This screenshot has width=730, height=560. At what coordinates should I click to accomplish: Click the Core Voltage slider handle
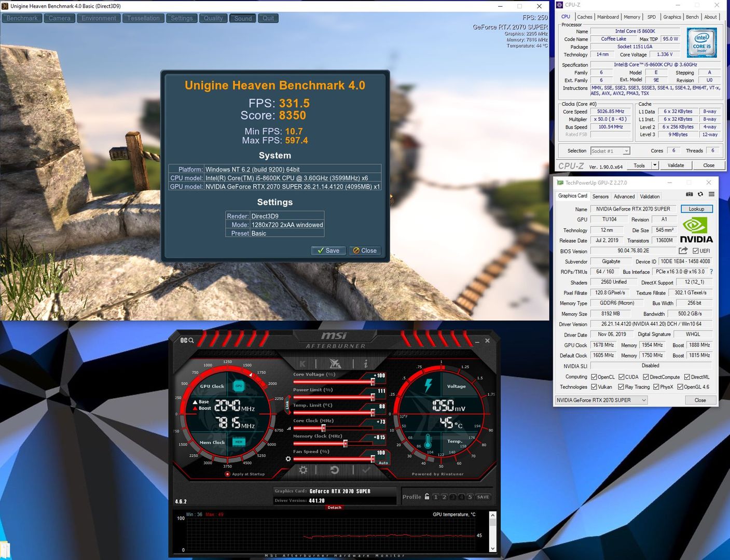tap(373, 382)
